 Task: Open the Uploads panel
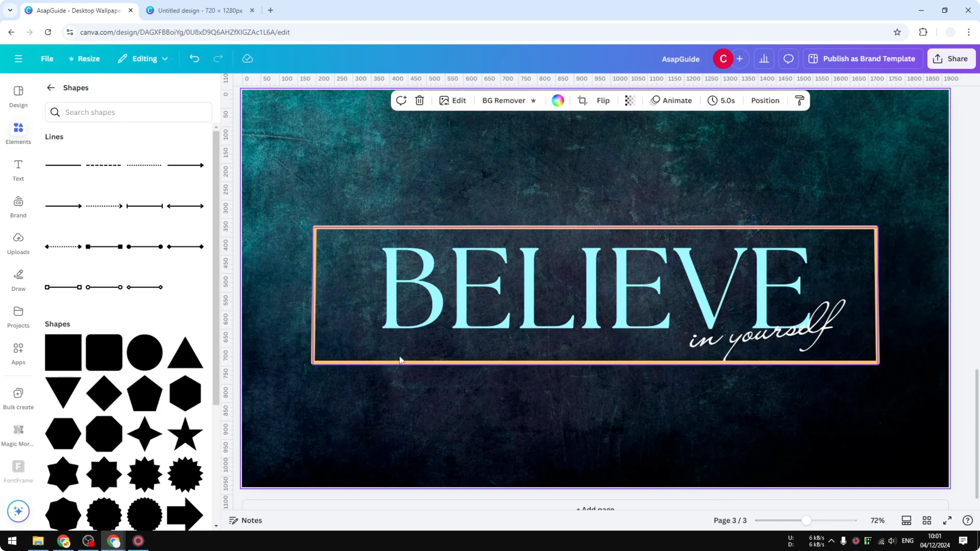click(18, 243)
